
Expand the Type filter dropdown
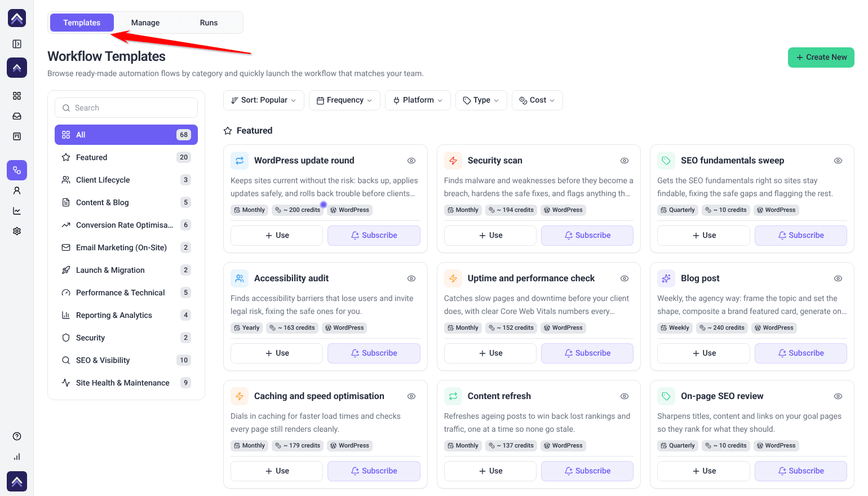pos(481,100)
